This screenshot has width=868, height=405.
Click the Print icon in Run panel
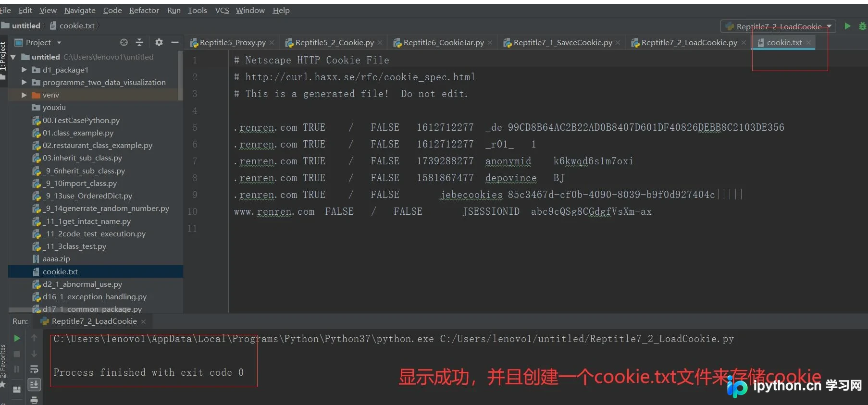(34, 400)
